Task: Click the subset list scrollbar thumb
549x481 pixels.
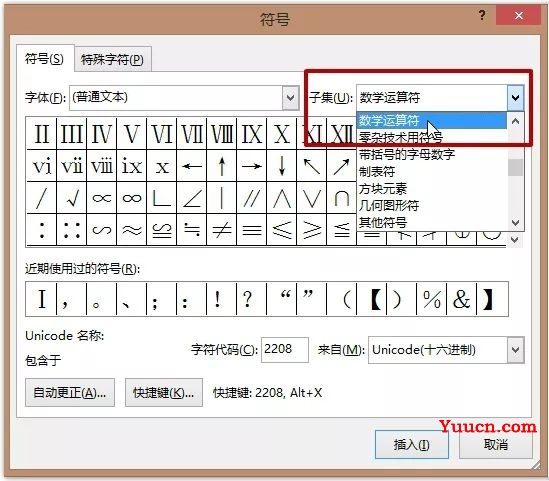Action: click(515, 167)
